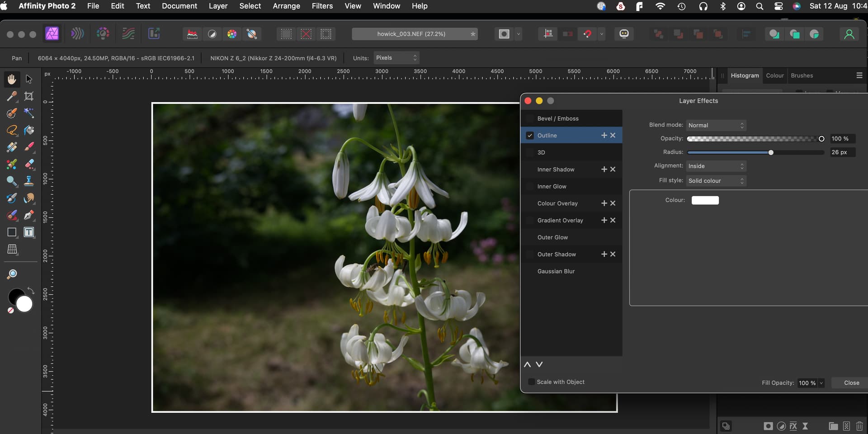Enable the Bevel / Emboss checkbox
This screenshot has height=434, width=868.
[530, 118]
